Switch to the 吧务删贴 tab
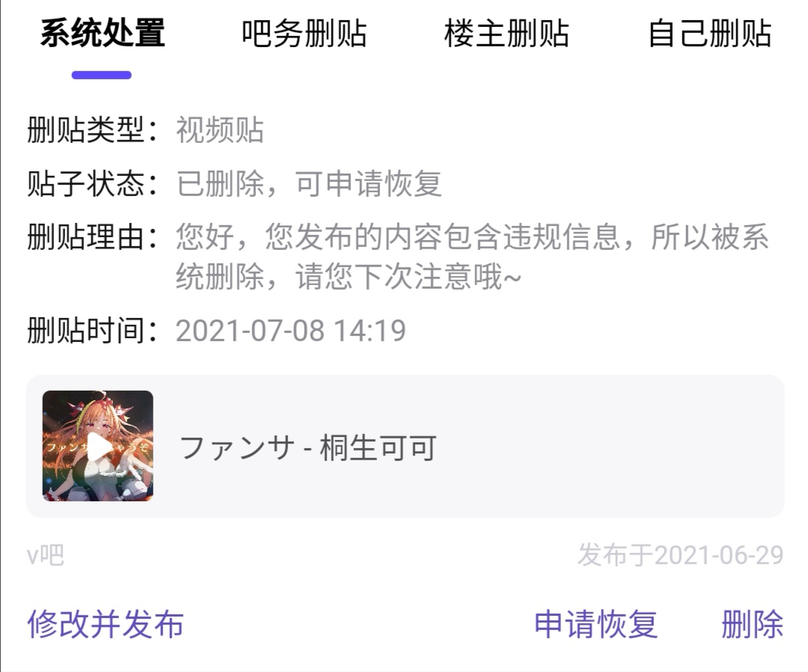808x672 pixels. tap(304, 34)
